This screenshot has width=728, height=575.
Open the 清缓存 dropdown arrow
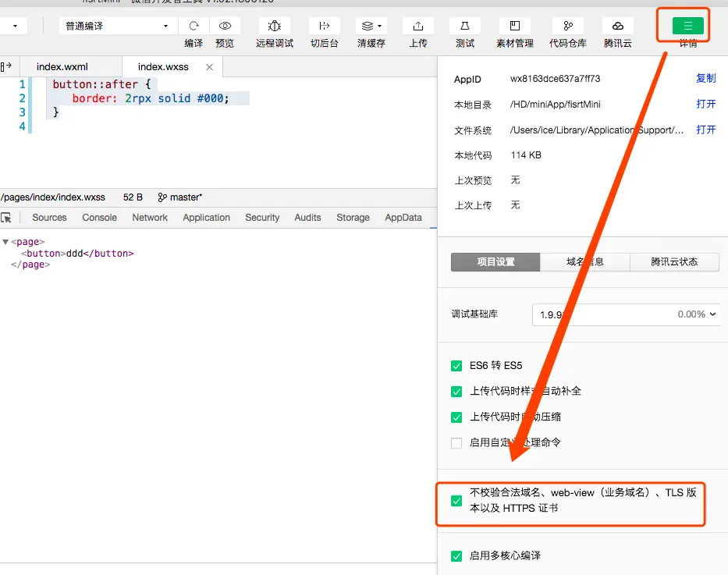pyautogui.click(x=380, y=26)
